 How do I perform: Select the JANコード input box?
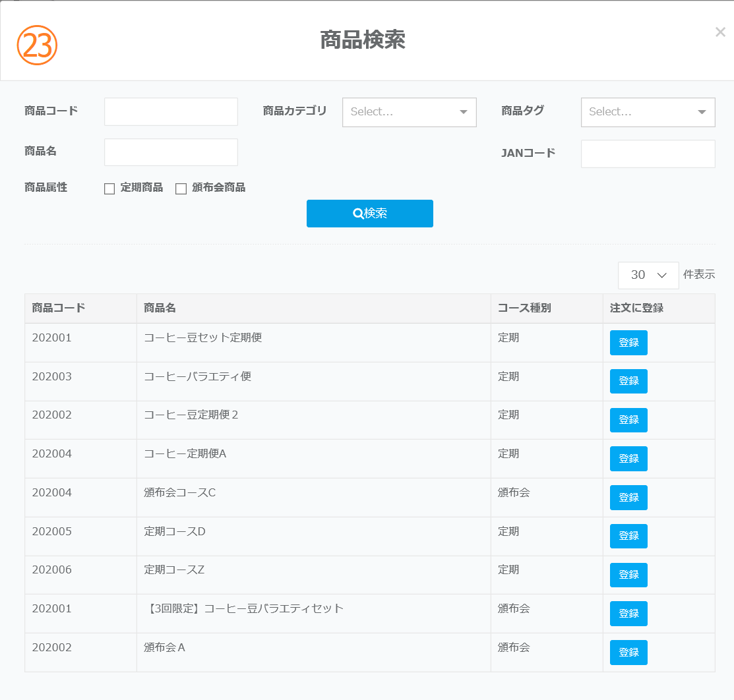[648, 154]
